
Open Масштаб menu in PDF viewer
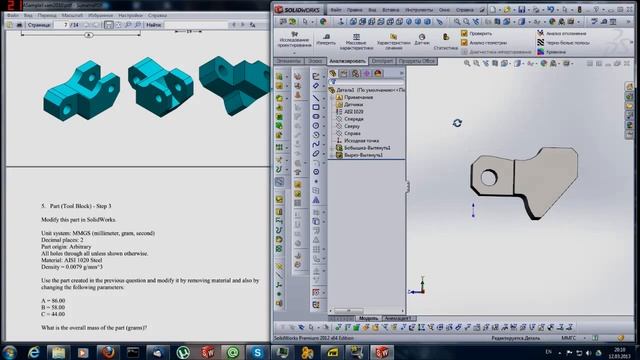(x=72, y=16)
